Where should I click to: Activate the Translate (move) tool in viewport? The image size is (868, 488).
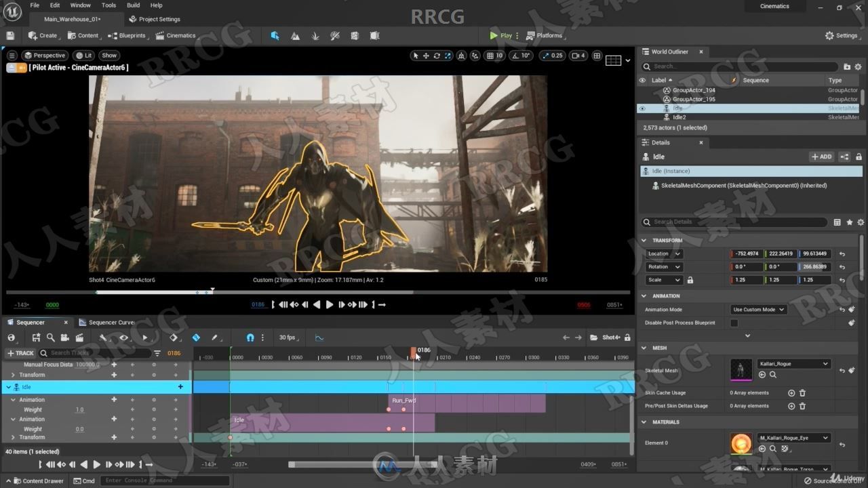coord(426,56)
